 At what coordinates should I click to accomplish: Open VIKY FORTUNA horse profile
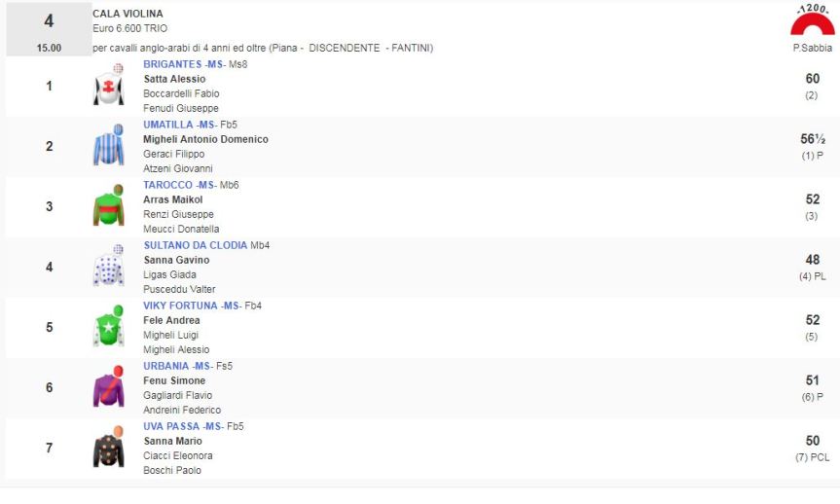click(x=179, y=306)
